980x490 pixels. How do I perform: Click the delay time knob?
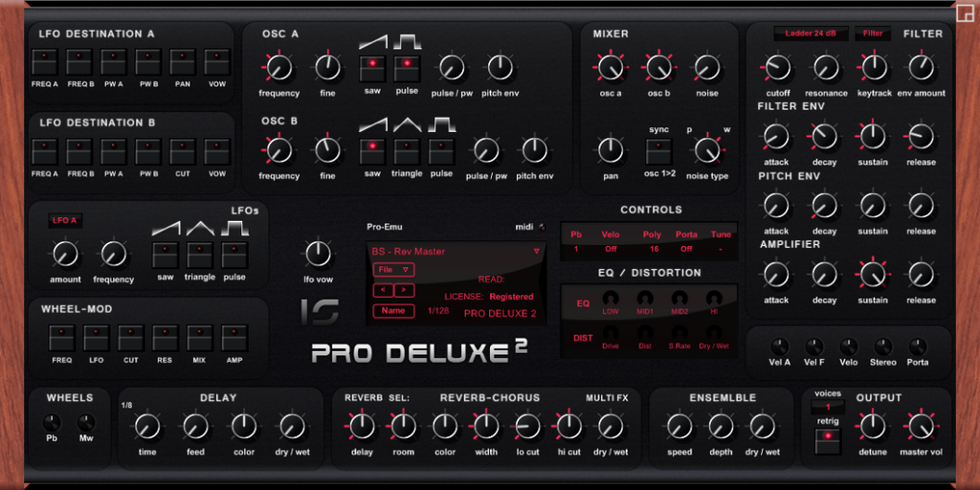(147, 426)
